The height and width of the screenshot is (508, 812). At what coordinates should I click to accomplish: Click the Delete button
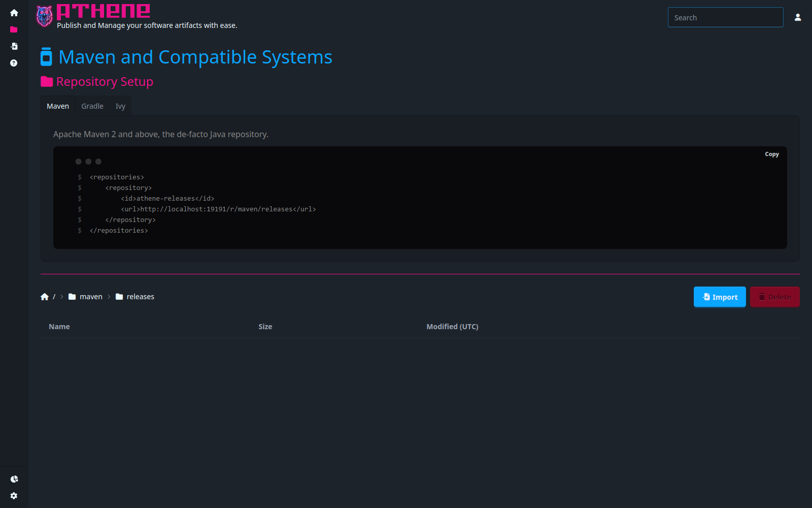[774, 297]
